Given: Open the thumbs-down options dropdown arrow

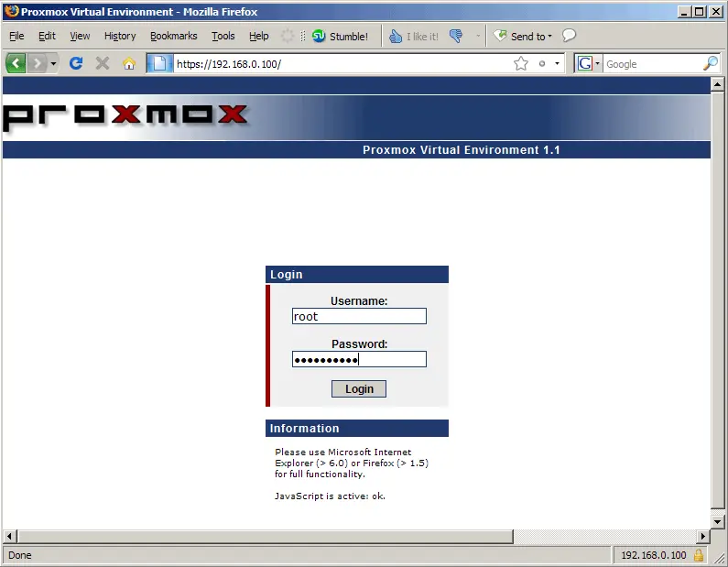Looking at the screenshot, I should pos(478,36).
